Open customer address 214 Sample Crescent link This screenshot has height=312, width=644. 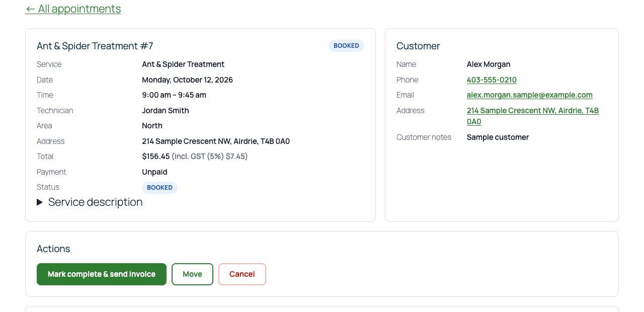(533, 116)
